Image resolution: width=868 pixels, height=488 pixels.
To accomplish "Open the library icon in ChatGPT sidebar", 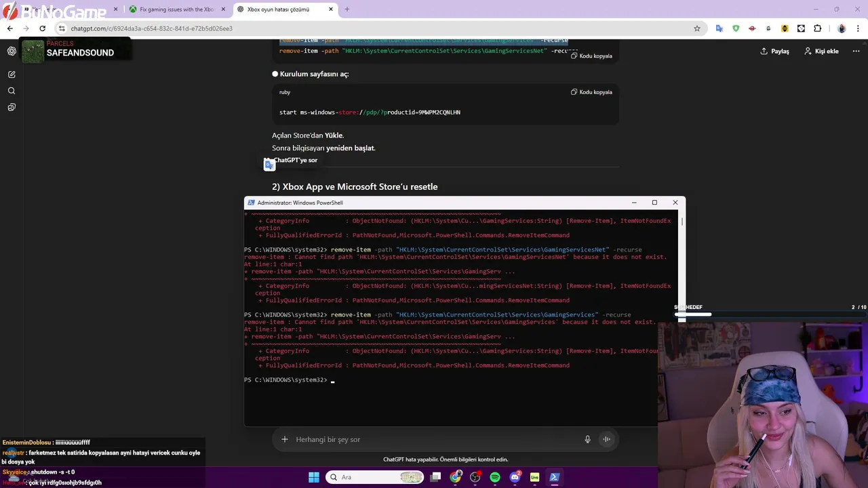I will 12,107.
